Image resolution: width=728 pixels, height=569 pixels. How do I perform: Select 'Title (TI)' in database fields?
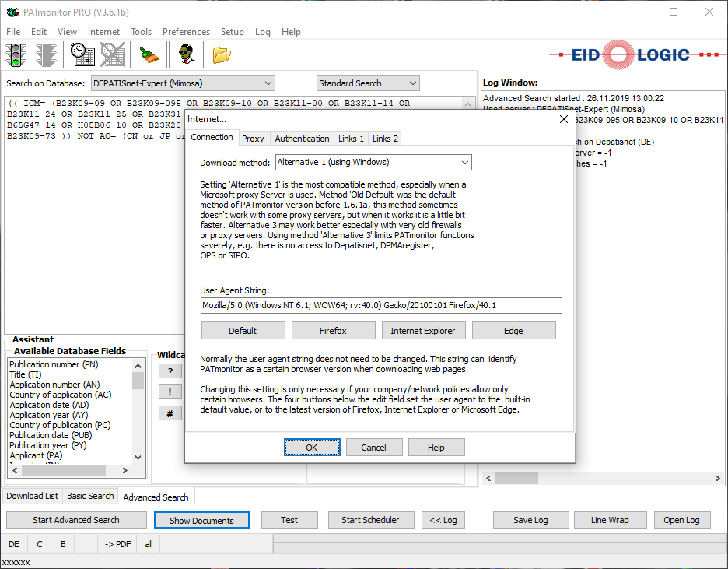26,374
